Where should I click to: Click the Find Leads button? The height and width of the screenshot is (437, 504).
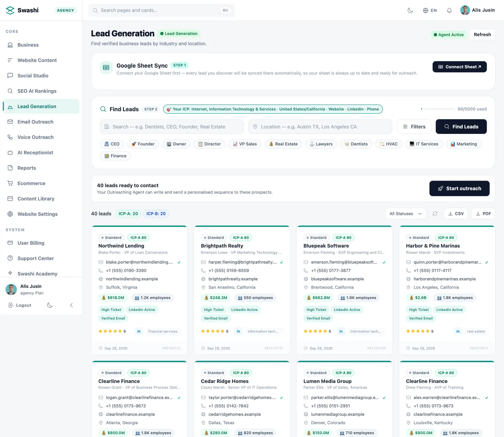coord(461,127)
